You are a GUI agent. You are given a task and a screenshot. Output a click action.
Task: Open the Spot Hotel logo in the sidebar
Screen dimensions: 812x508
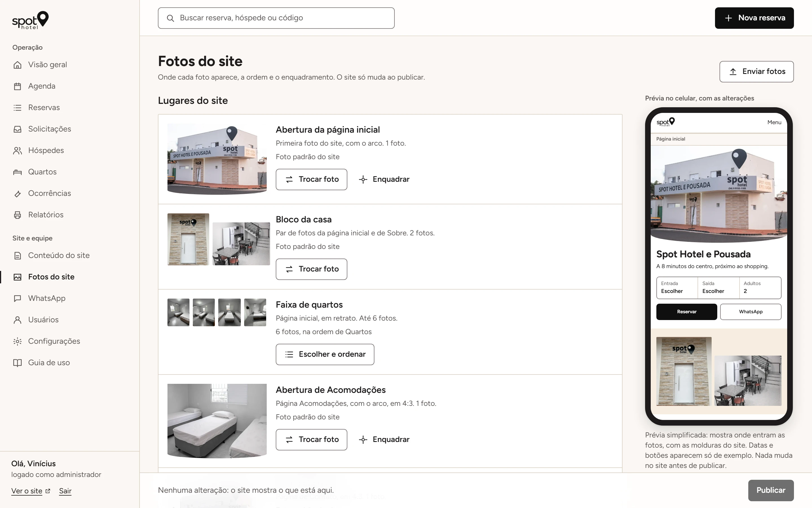click(30, 20)
